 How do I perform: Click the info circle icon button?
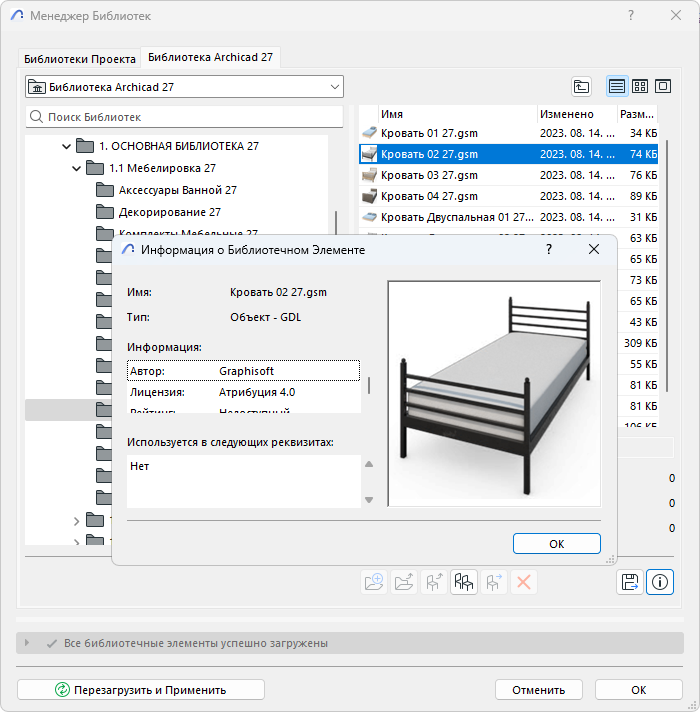pos(660,582)
